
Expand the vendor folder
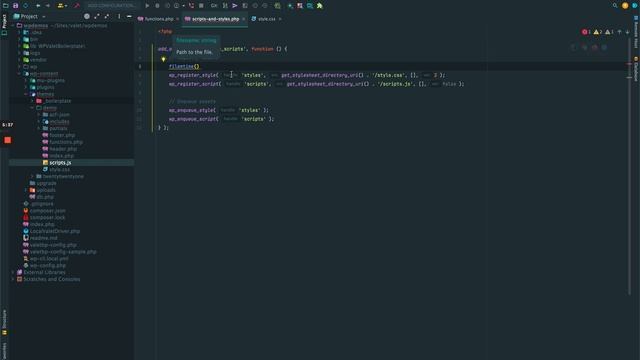[19, 60]
